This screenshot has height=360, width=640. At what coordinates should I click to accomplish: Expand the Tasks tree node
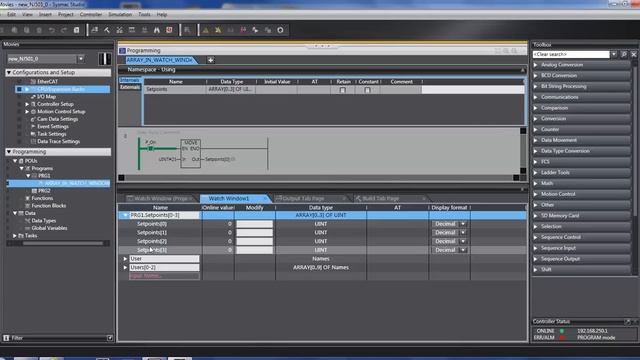(15, 236)
